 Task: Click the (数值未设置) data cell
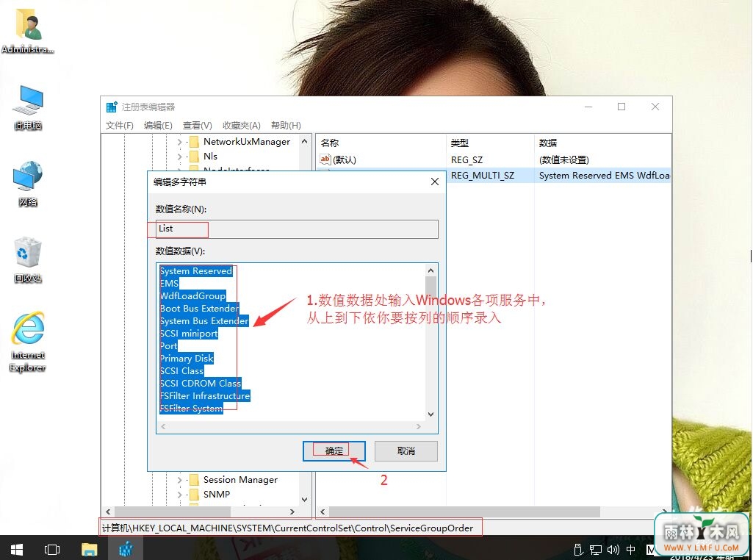point(563,160)
